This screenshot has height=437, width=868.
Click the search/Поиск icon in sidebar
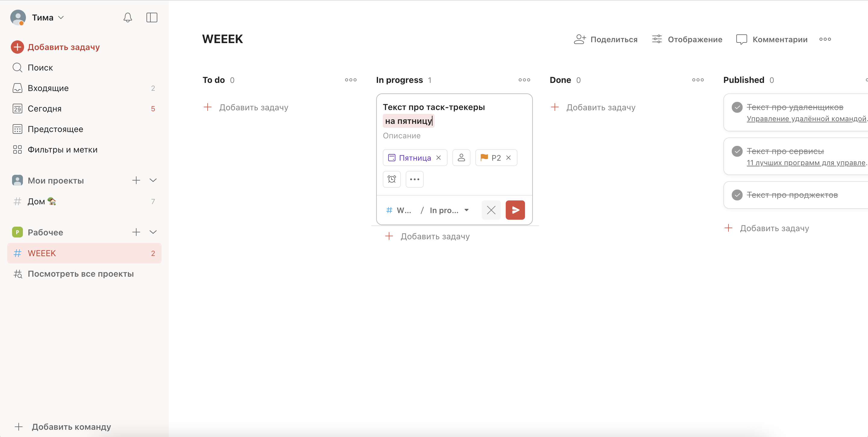pyautogui.click(x=17, y=67)
